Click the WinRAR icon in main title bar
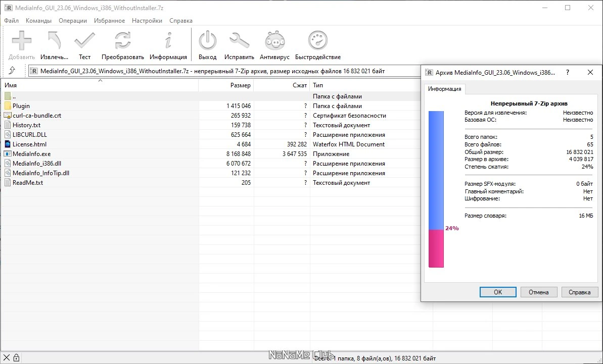Viewport: 603px width, 364px height. (8, 8)
